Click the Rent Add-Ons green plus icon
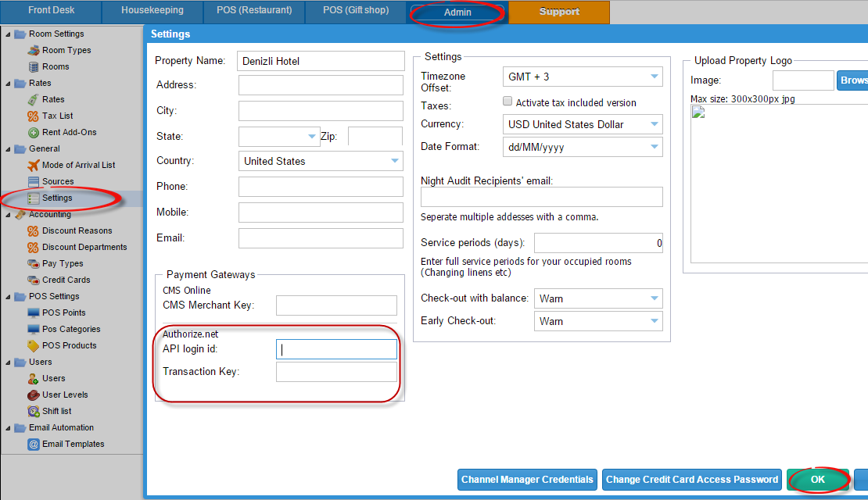 [x=33, y=132]
